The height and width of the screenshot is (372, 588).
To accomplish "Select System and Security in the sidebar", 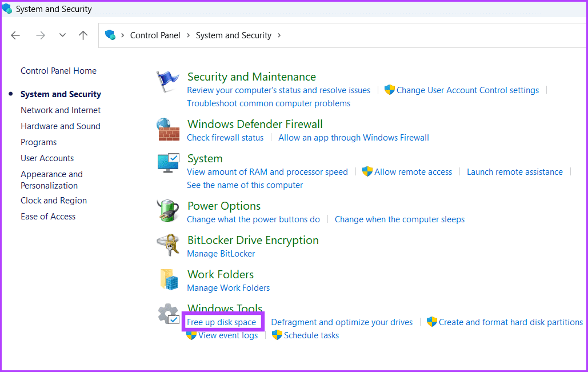I will [x=61, y=94].
